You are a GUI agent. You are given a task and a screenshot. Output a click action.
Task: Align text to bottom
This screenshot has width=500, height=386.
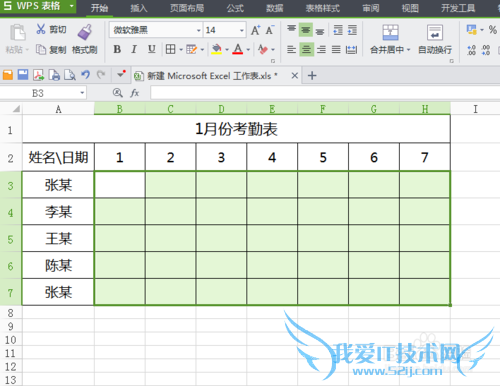tap(320, 31)
